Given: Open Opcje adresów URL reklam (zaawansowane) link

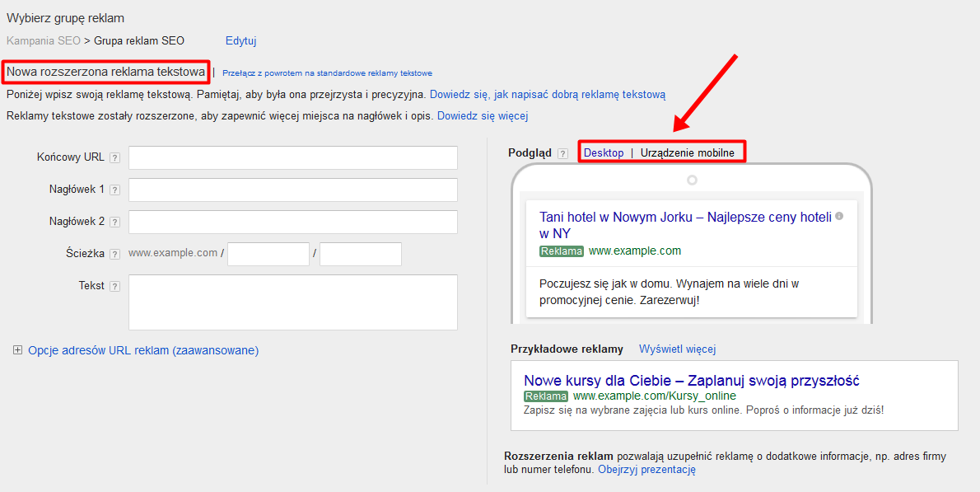Looking at the screenshot, I should (143, 351).
